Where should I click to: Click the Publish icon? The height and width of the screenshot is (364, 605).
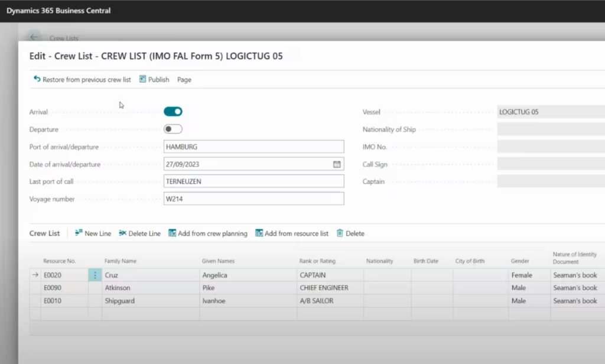(x=143, y=79)
